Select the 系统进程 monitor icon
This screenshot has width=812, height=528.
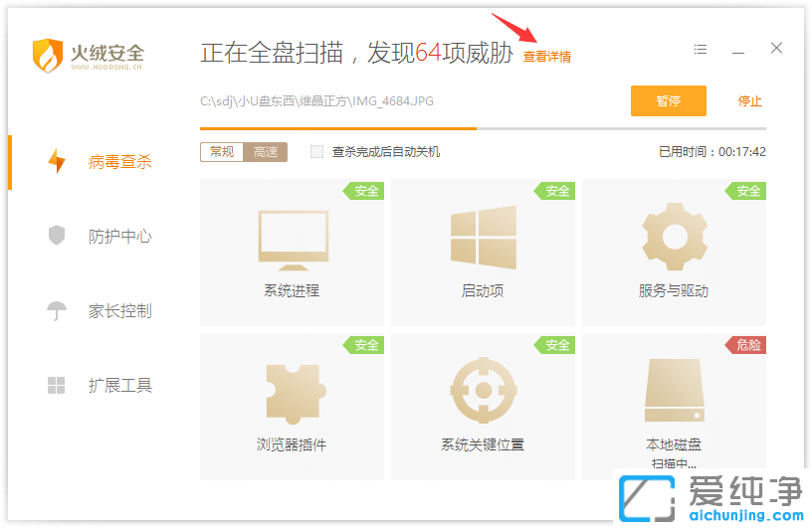coord(294,241)
